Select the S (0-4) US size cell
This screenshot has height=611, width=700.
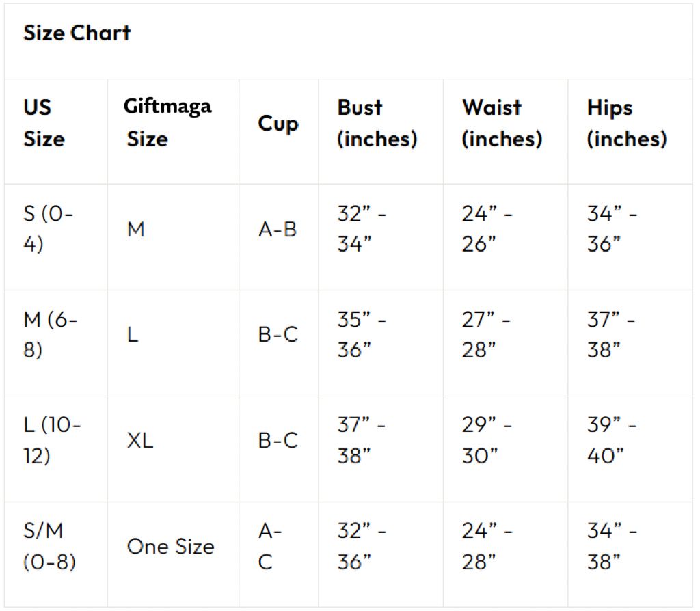pyautogui.click(x=49, y=229)
